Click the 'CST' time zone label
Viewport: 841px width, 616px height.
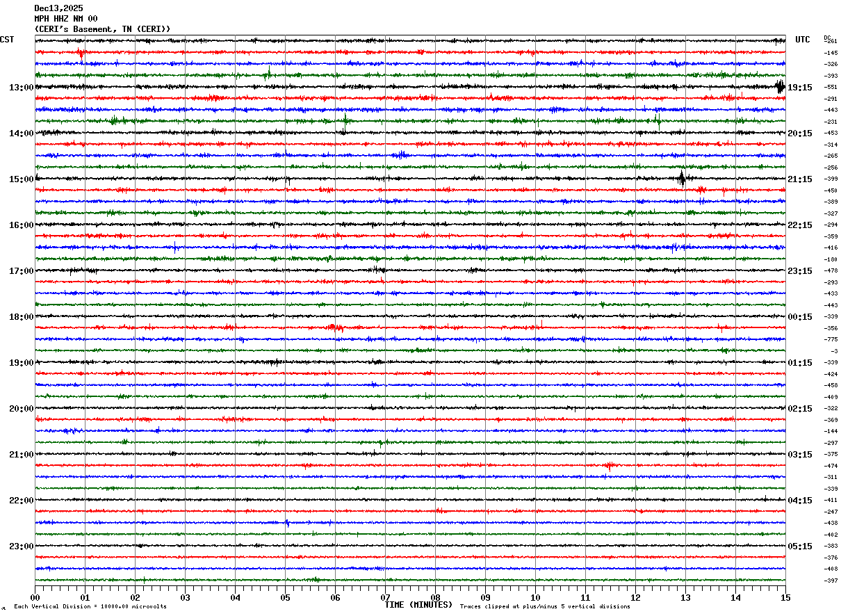(x=7, y=40)
